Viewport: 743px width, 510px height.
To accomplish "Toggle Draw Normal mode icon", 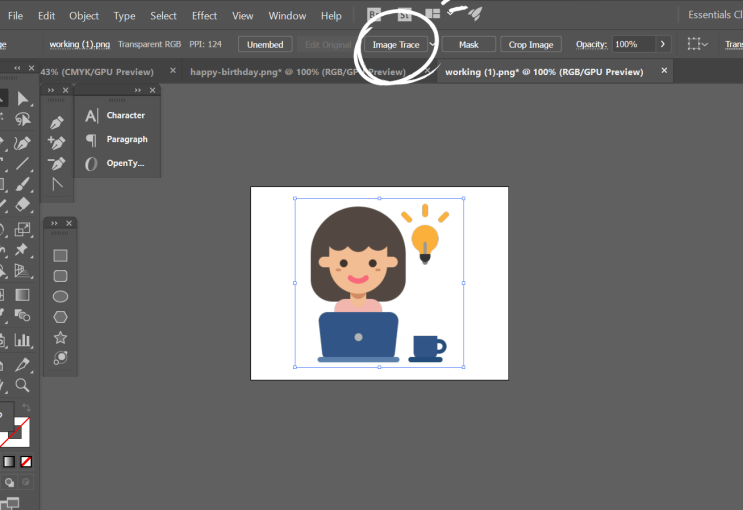I will [9, 483].
